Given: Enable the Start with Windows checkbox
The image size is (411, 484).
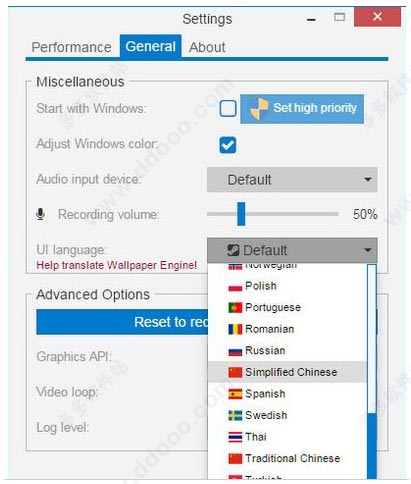Looking at the screenshot, I should [x=228, y=109].
